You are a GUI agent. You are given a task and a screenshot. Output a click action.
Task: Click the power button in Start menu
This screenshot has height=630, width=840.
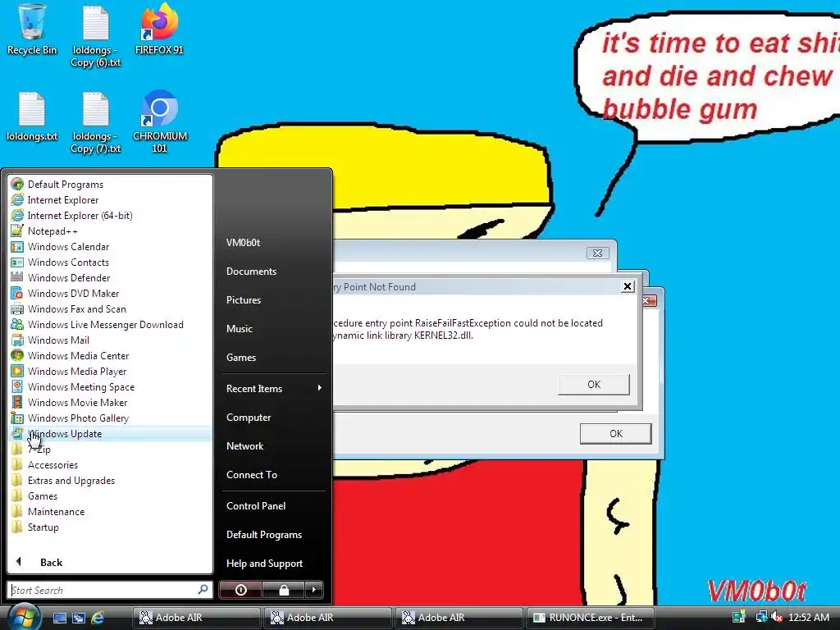(x=240, y=590)
